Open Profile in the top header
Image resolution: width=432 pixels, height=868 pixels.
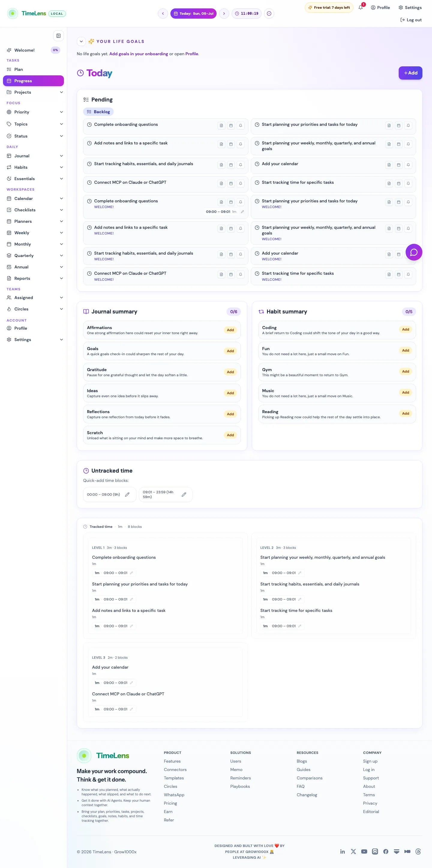[x=380, y=8]
